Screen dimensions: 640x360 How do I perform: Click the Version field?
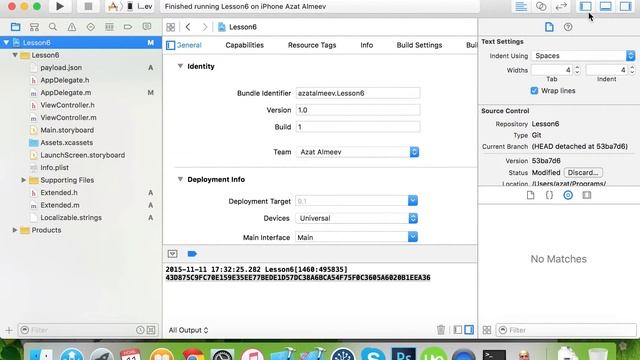358,110
